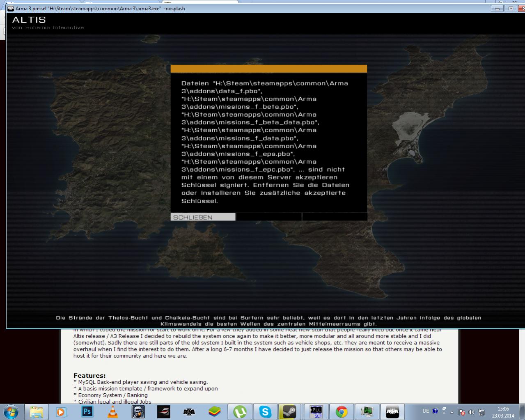The height and width of the screenshot is (420, 525).
Task: Click the Show desktop strip beside clock
Action: [x=522, y=412]
